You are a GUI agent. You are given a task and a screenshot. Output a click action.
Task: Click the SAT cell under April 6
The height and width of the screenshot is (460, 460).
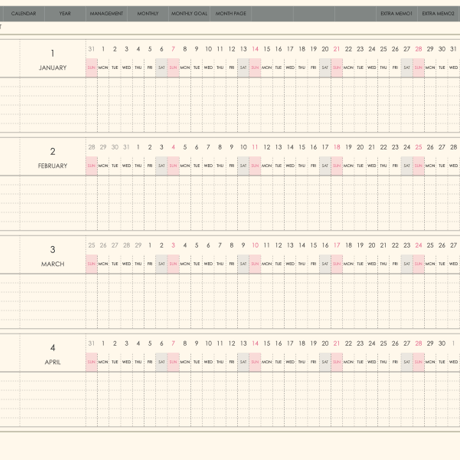[x=162, y=362]
